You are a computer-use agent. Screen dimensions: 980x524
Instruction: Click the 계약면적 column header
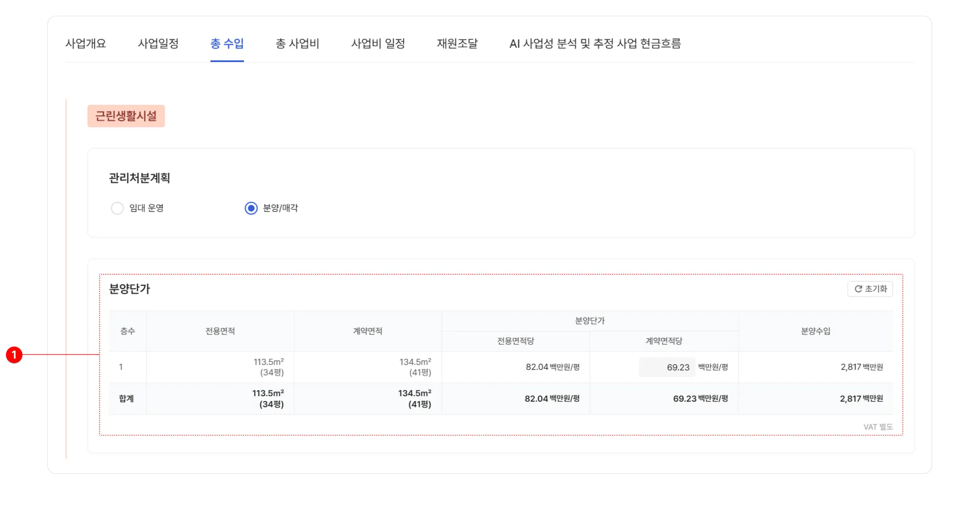(367, 331)
